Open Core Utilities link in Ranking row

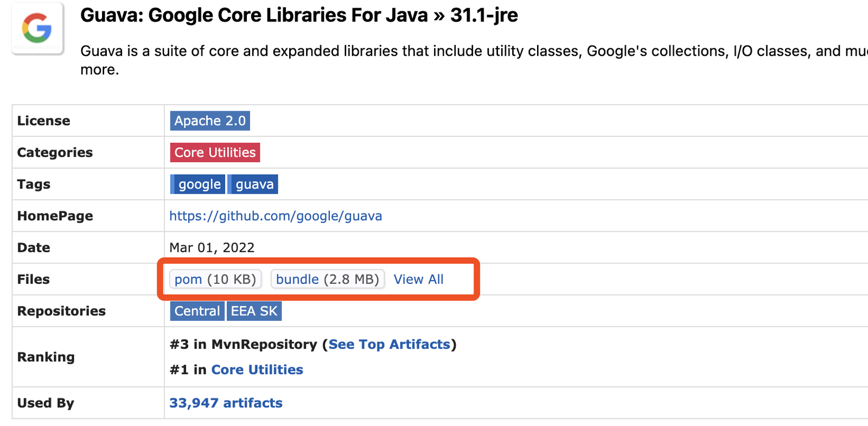(257, 370)
